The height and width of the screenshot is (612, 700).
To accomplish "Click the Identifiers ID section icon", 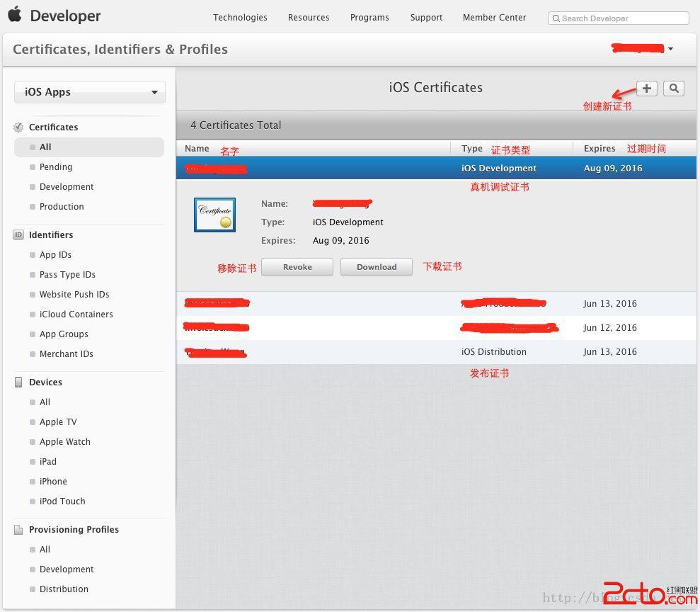I will pyautogui.click(x=18, y=235).
